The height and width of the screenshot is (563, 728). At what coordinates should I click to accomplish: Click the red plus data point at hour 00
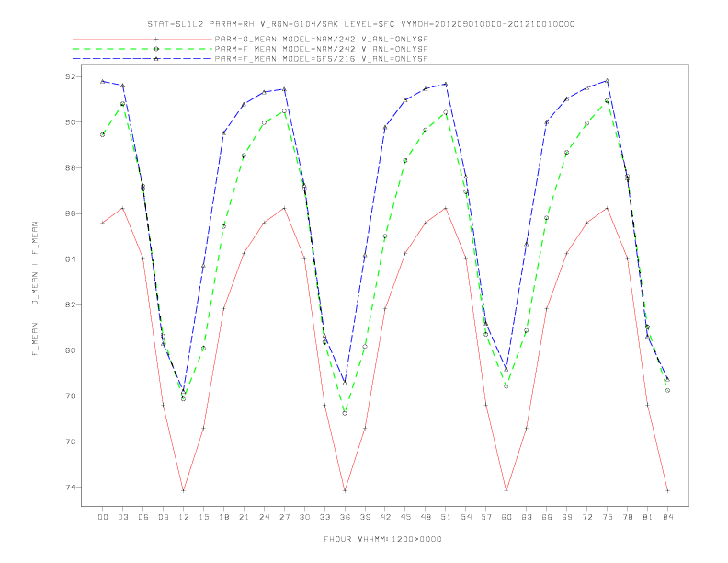coord(103,223)
